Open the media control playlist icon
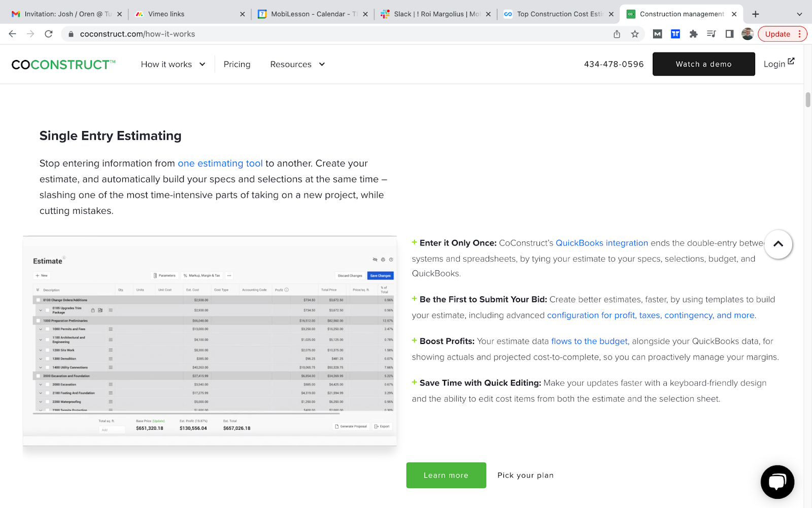Viewport: 812px width, 508px height. (712, 34)
